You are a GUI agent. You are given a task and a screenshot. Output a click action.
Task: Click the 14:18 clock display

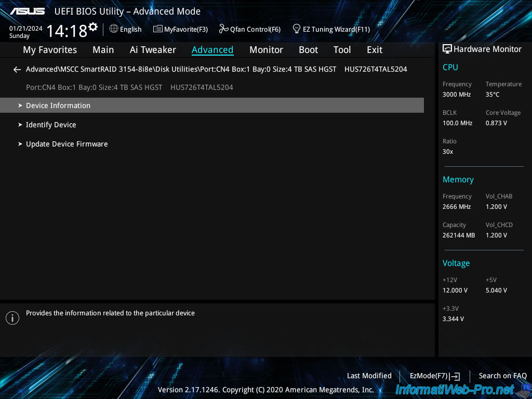point(66,31)
